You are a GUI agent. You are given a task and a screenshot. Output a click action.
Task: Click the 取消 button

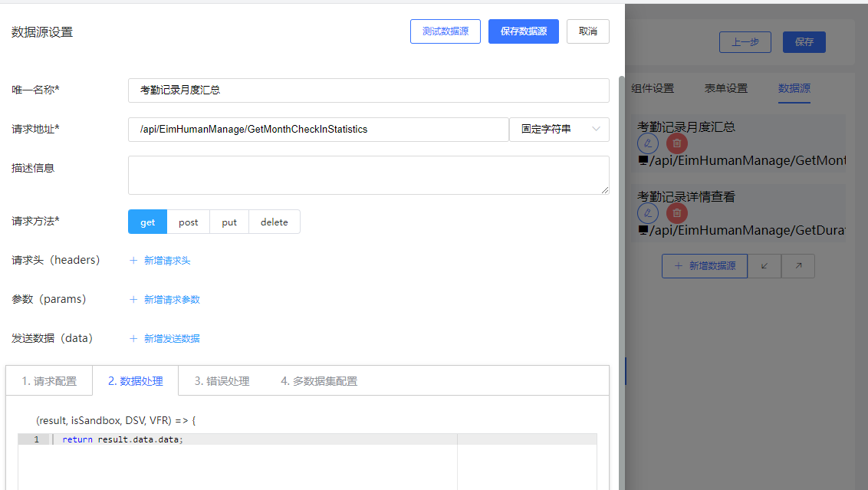588,31
